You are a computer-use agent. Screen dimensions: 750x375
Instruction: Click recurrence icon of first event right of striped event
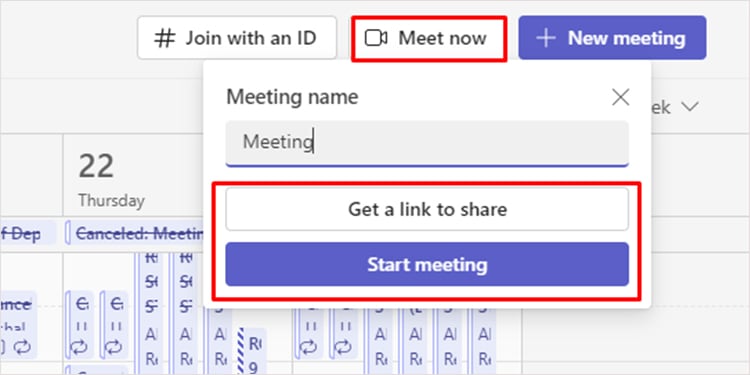pos(309,346)
